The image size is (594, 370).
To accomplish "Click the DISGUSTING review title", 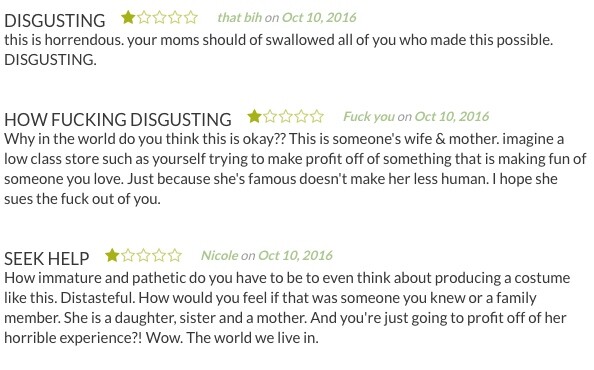I will (55, 20).
